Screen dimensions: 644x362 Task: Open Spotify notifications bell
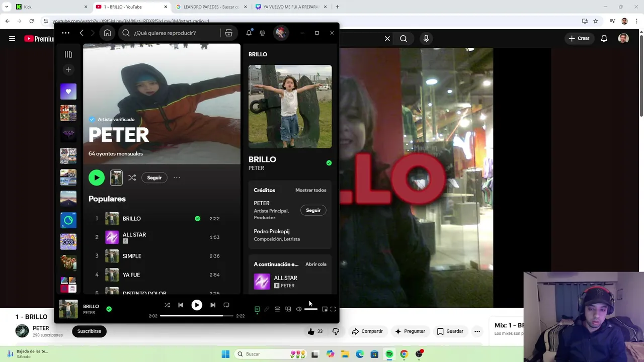pos(249,33)
